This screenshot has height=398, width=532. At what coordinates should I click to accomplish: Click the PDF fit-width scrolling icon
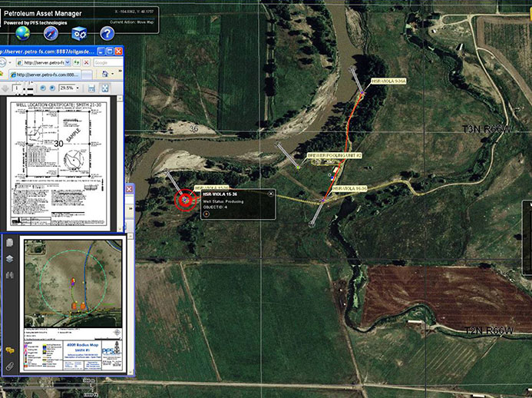pos(91,88)
